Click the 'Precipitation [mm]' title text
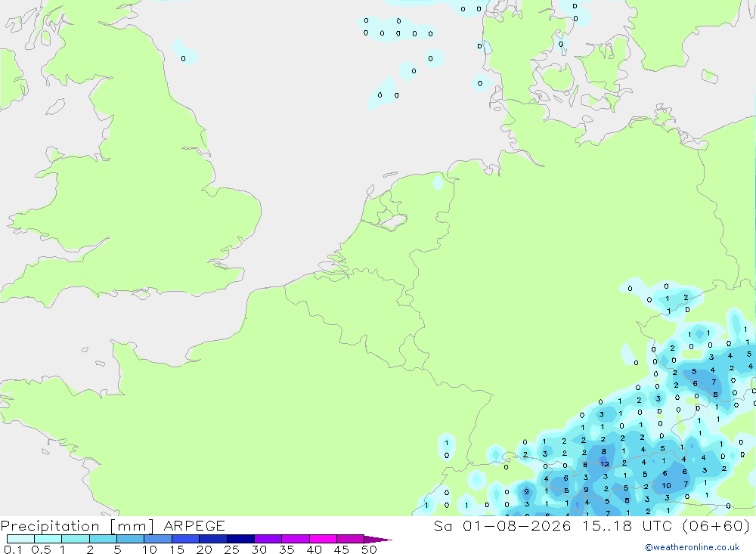Image resolution: width=756 pixels, height=554 pixels. tap(77, 526)
